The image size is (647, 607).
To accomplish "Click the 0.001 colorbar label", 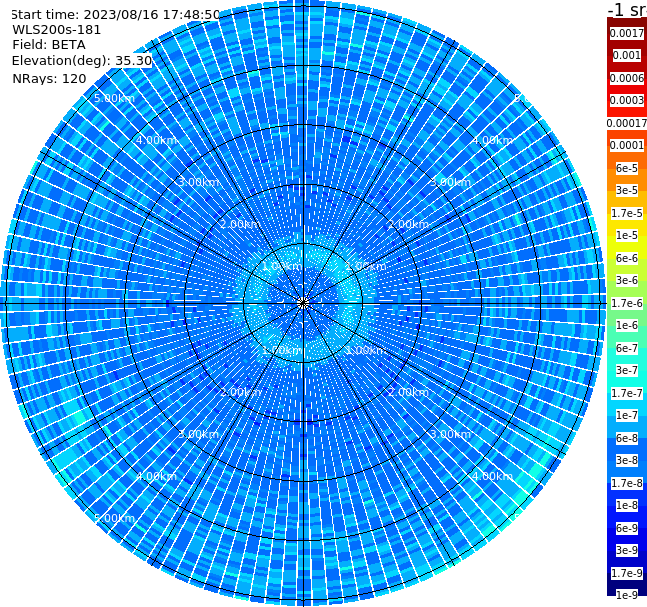I will [627, 55].
